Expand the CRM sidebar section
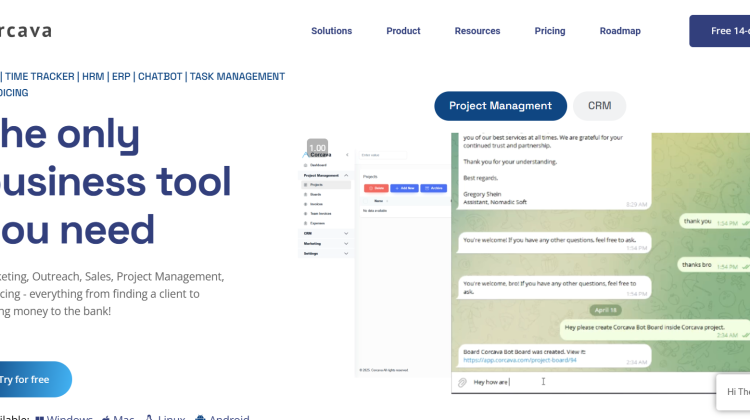This screenshot has height=420, width=750. point(326,233)
